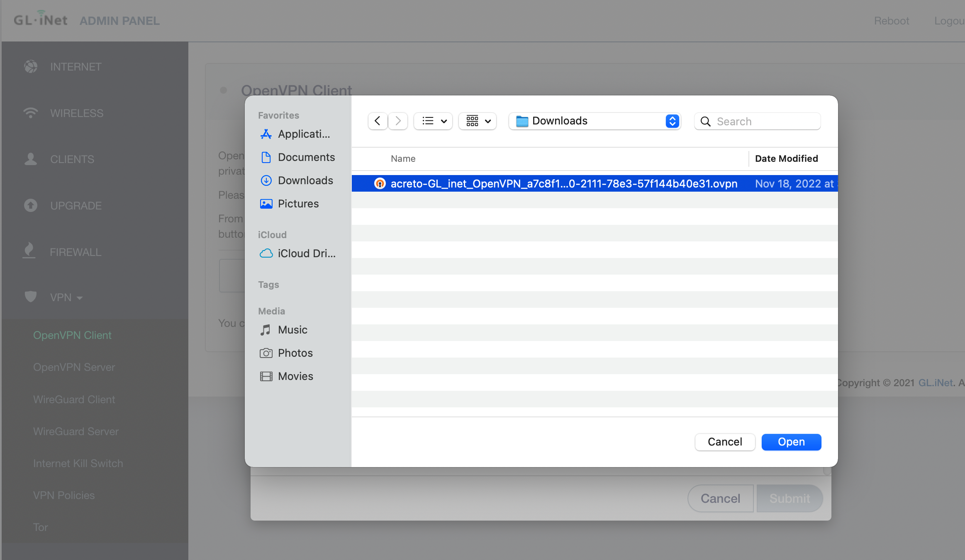Open UPGRADE in admin panel sidebar
This screenshot has height=560, width=965.
pos(76,206)
